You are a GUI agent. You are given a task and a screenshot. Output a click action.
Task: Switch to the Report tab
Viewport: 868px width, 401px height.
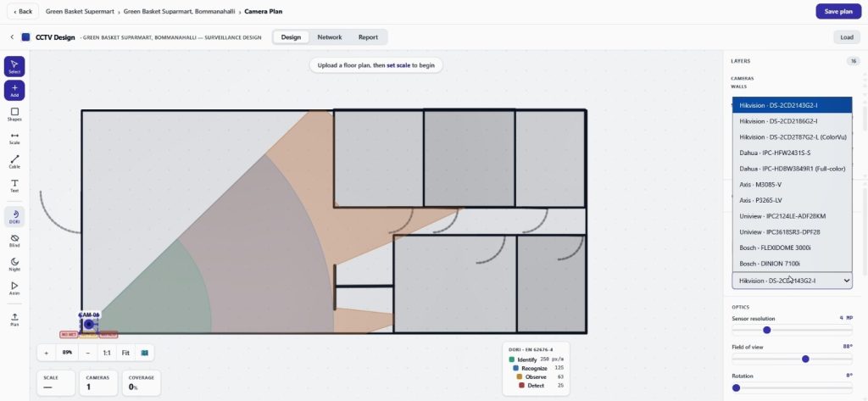tap(368, 37)
